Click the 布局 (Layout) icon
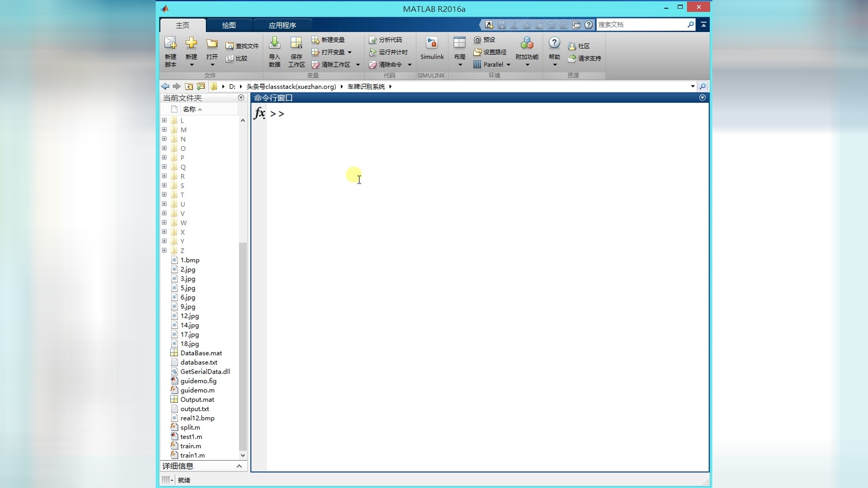Viewport: 868px width, 488px height. point(459,43)
